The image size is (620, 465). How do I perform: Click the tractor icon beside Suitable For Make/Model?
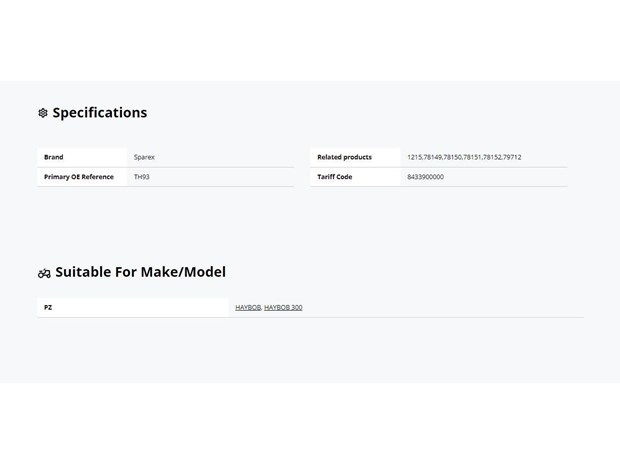click(x=44, y=273)
